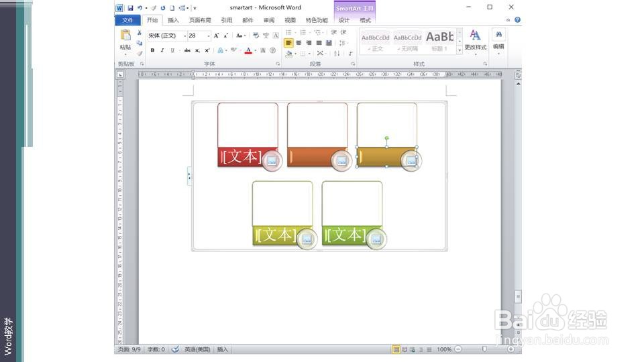This screenshot has height=362, width=644.
Task: Undo the last action in quick access toolbar
Action: click(x=140, y=8)
